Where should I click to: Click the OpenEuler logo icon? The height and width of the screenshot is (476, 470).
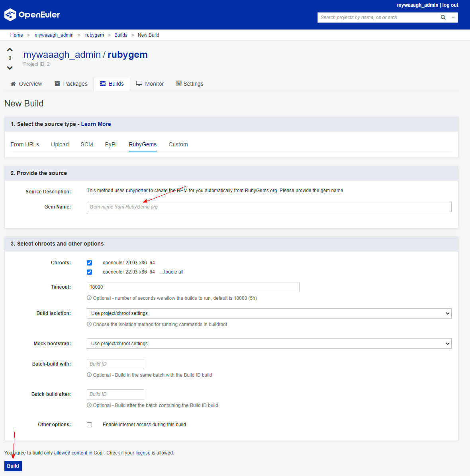[10, 15]
